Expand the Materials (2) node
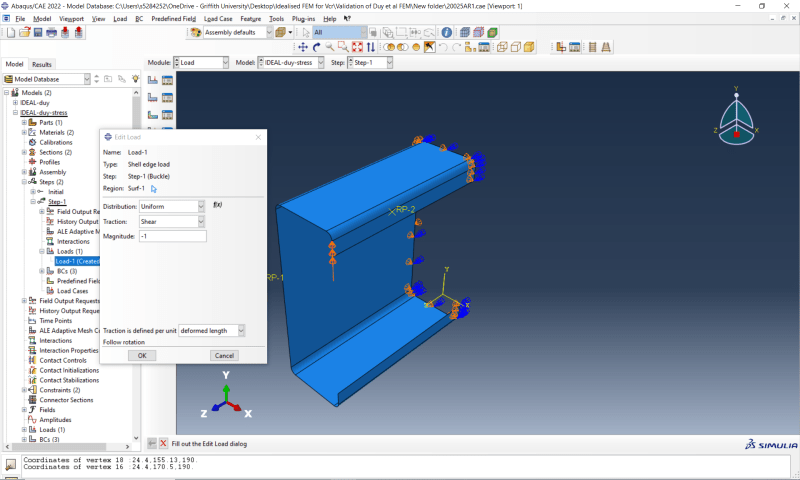Screen dimensions: 800x480 (24, 133)
